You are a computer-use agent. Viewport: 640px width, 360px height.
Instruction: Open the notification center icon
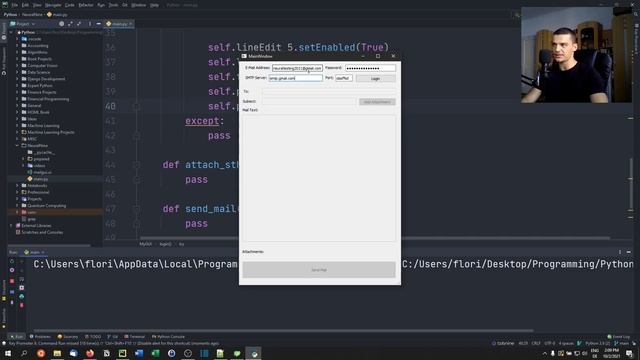(629, 353)
